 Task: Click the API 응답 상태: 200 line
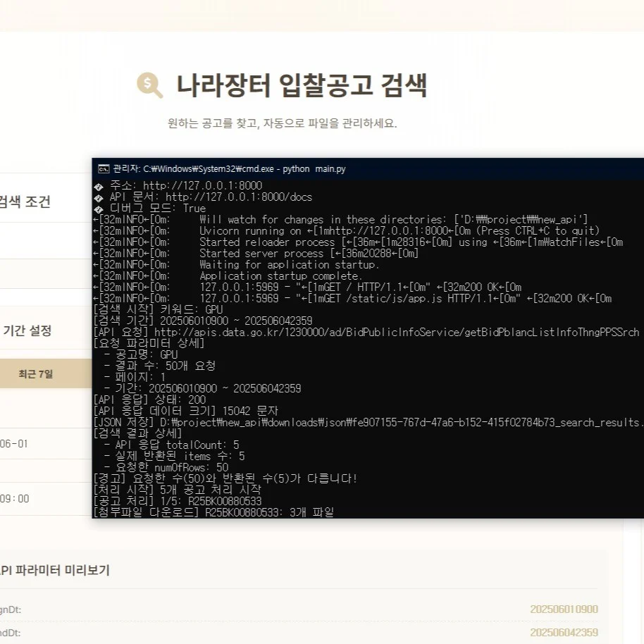150,400
